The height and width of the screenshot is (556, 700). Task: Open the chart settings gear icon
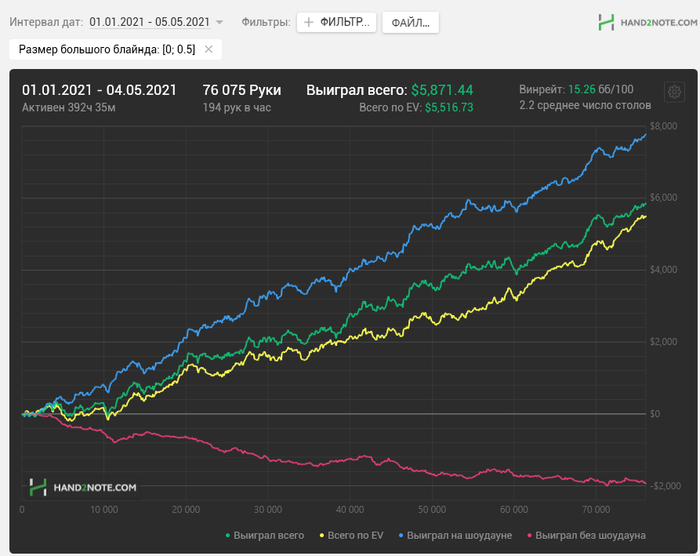(x=674, y=92)
